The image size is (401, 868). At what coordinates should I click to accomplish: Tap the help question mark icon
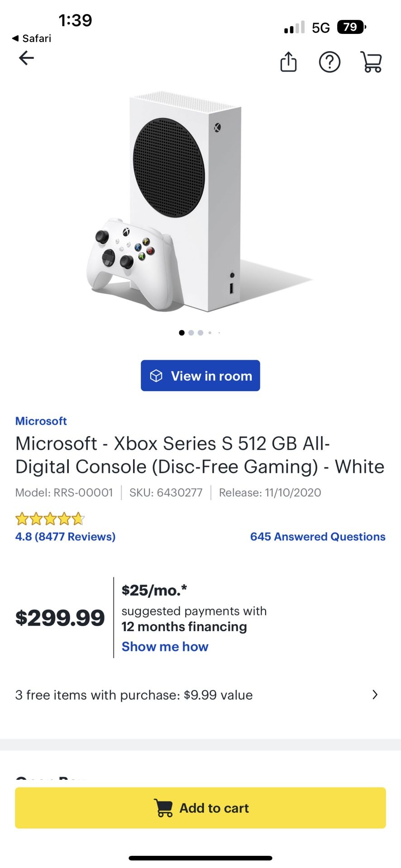pyautogui.click(x=329, y=62)
